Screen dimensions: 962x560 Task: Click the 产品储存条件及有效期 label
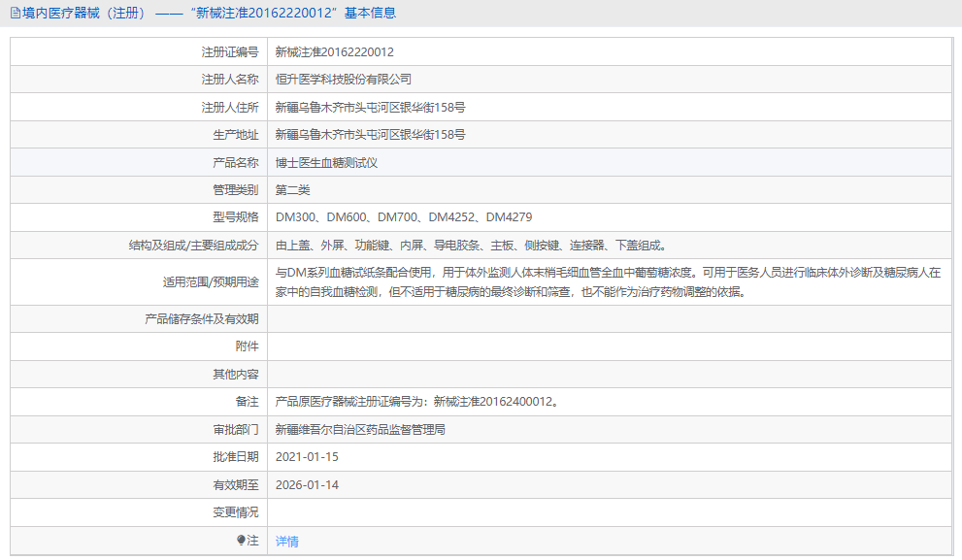[202, 319]
